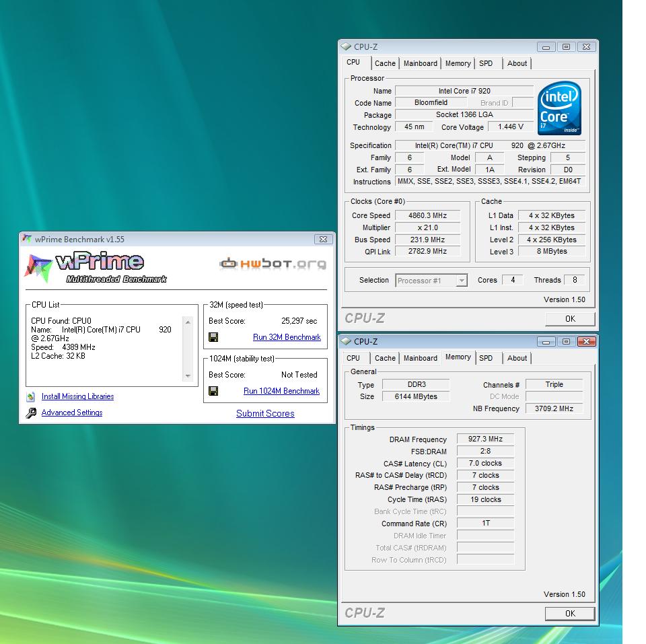Click the Speed: 4389 MHz line in CPU List

coord(63,347)
